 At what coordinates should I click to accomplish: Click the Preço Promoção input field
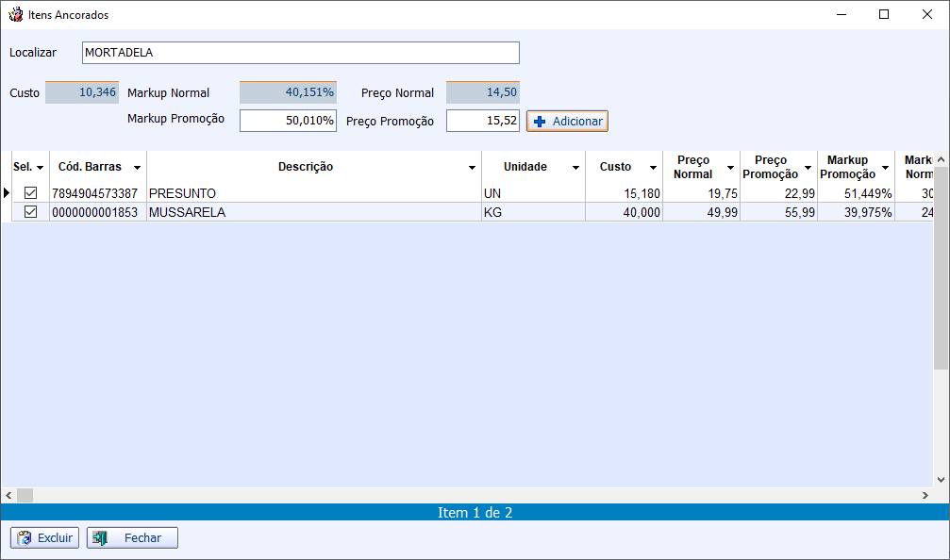[482, 121]
